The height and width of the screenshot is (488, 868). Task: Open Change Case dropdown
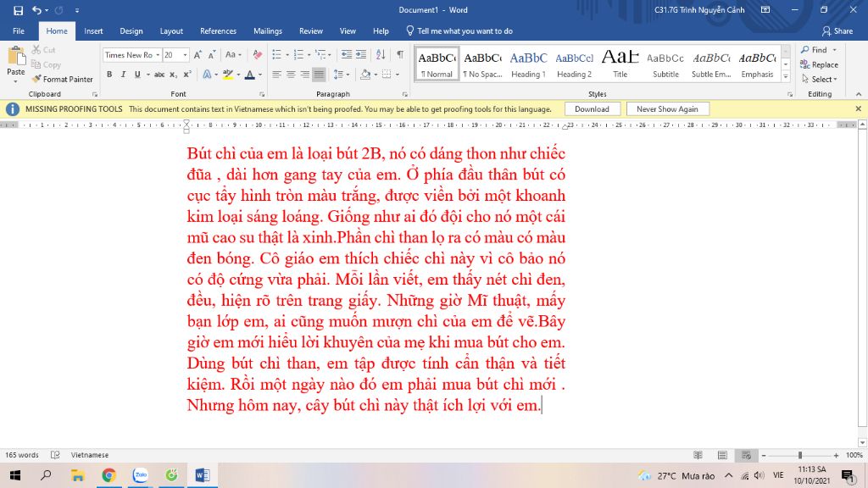[x=233, y=55]
